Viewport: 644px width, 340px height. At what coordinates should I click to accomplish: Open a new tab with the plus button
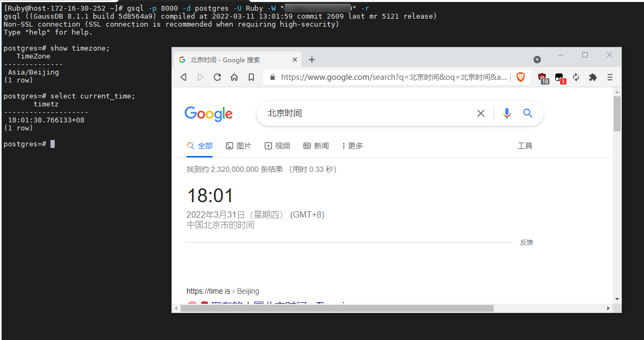pos(312,60)
